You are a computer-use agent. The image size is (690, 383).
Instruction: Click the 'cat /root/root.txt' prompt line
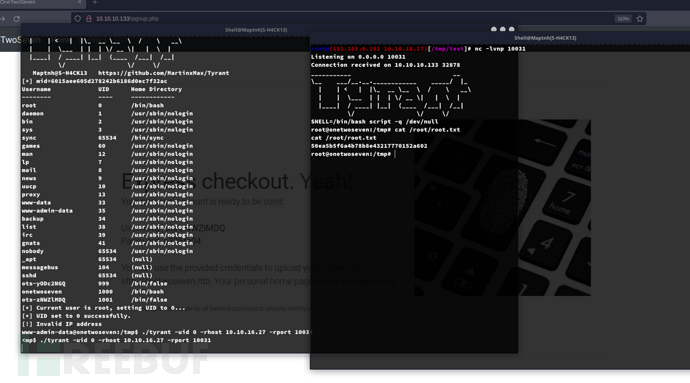385,130
